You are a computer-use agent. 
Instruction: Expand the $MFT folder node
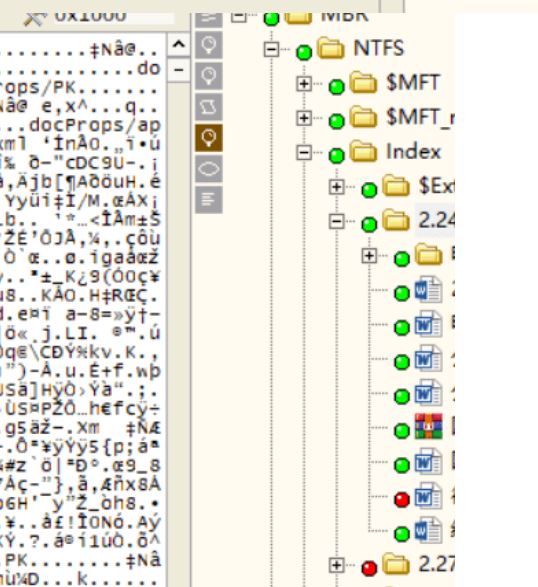(304, 83)
